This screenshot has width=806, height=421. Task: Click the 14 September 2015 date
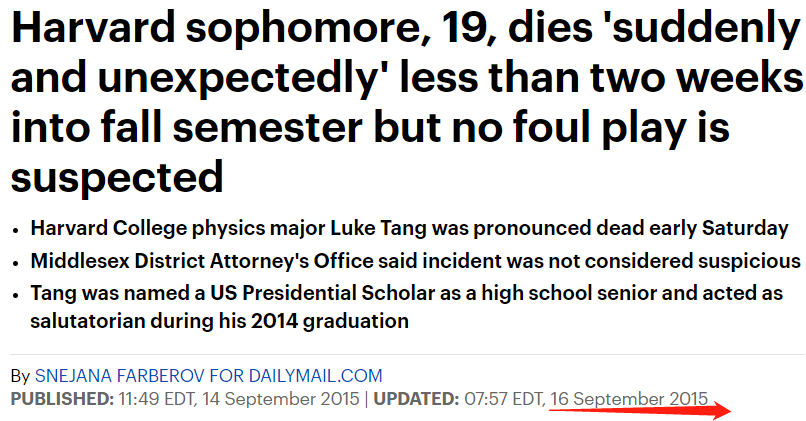click(x=282, y=400)
